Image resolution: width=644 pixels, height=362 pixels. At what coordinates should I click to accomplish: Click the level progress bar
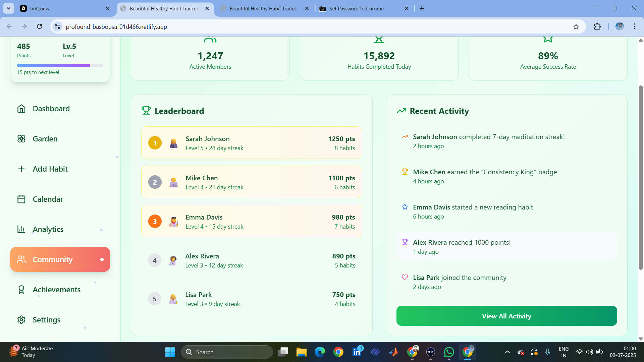point(60,65)
